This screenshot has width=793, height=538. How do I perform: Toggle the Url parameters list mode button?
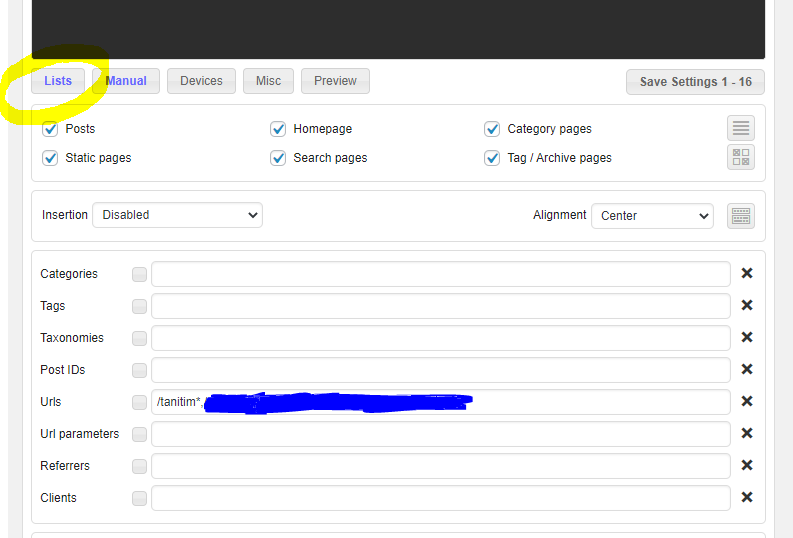click(x=140, y=434)
